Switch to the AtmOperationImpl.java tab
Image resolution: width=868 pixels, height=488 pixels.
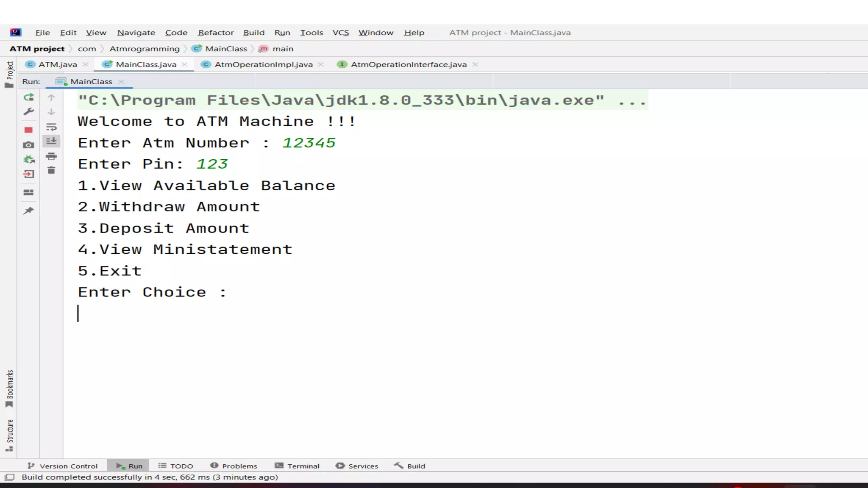(263, 64)
